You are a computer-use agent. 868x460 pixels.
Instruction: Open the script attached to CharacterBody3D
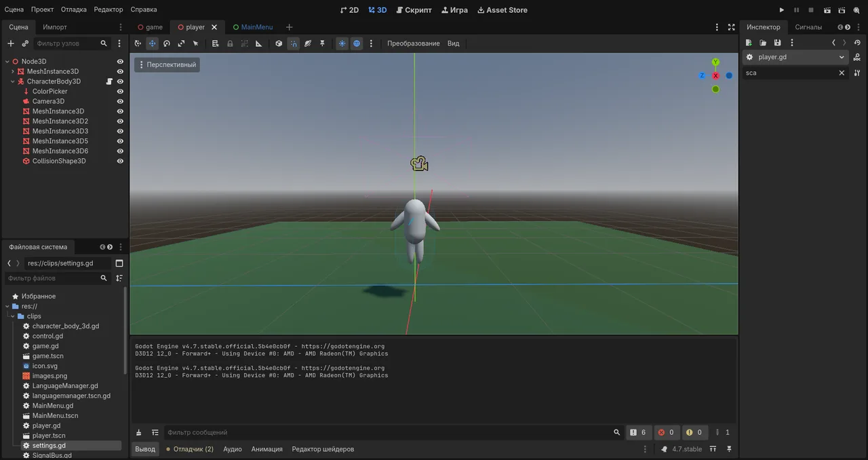109,81
